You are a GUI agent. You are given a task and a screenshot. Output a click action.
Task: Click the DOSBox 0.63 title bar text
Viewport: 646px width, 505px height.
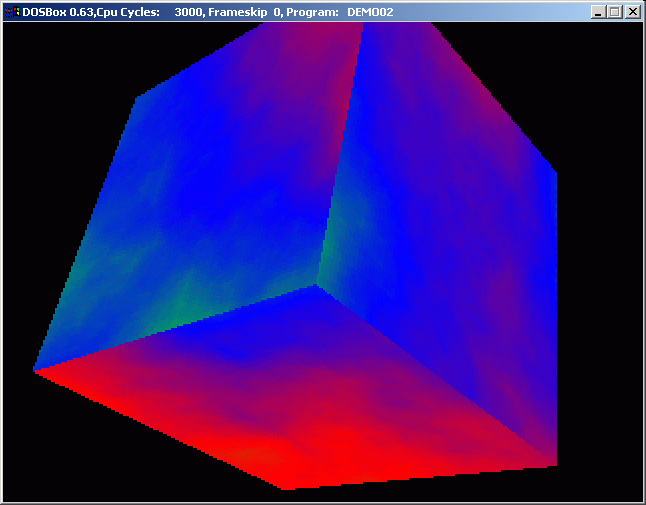coord(208,12)
